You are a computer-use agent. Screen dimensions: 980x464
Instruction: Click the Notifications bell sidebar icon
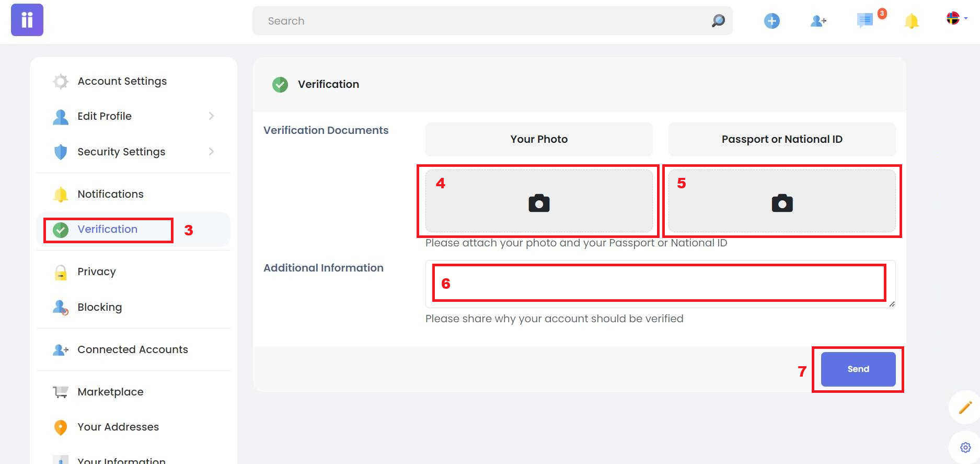tap(61, 194)
